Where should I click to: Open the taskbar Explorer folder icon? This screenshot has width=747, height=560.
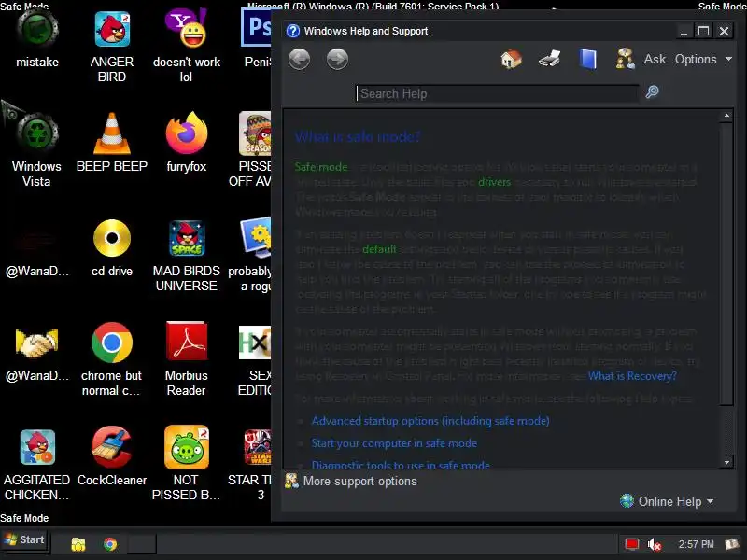78,544
